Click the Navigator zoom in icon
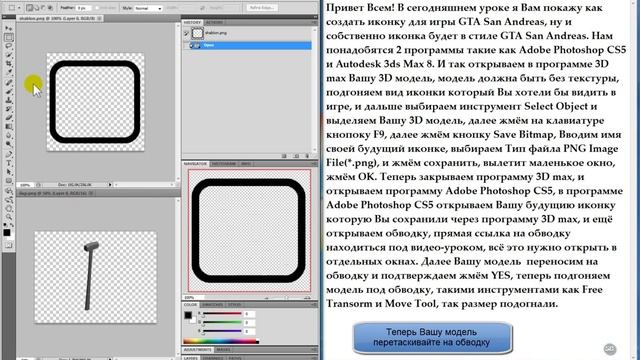This screenshot has height=360, width=640. pos(307,298)
